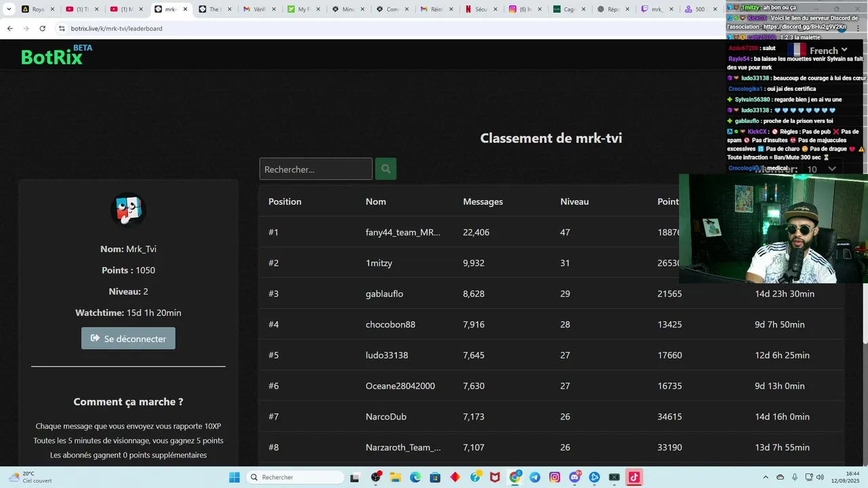Open the Windows Start menu
The width and height of the screenshot is (868, 488).
coord(235,477)
